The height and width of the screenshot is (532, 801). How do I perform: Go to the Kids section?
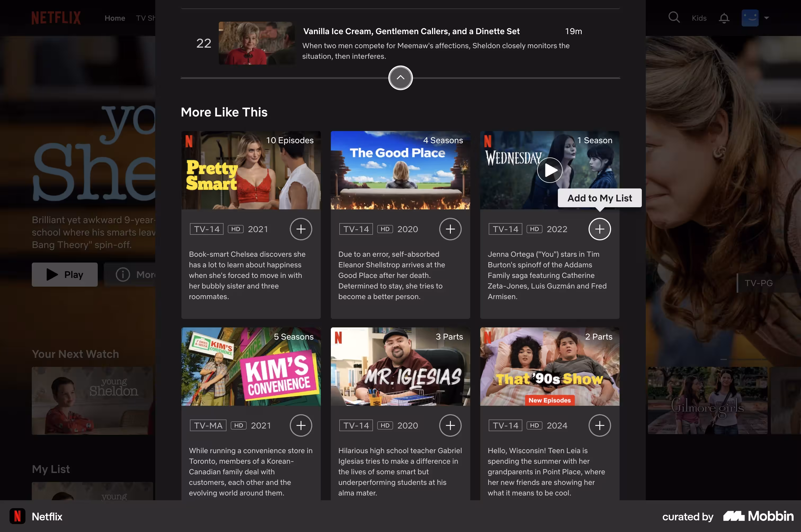(699, 18)
